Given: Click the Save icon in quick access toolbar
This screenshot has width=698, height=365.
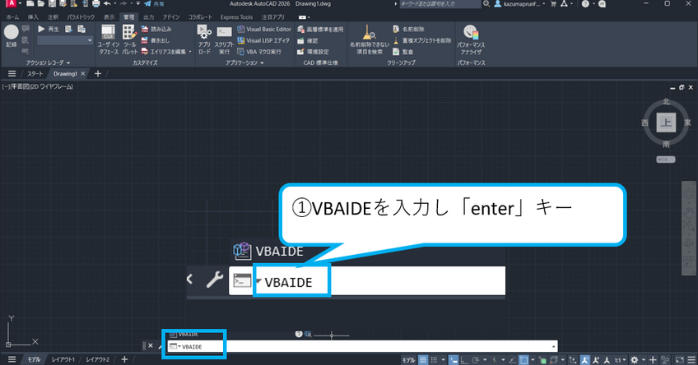Looking at the screenshot, I should (x=52, y=4).
